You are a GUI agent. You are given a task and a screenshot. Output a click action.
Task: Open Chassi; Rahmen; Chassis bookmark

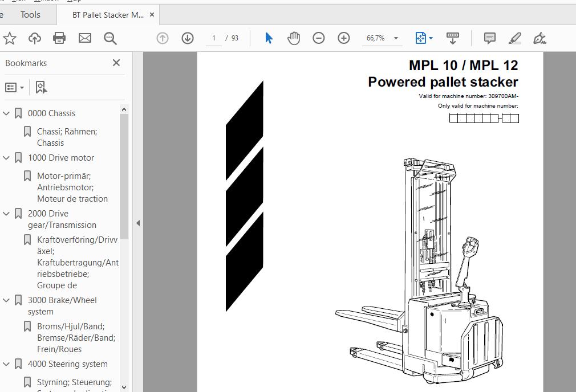pos(67,137)
